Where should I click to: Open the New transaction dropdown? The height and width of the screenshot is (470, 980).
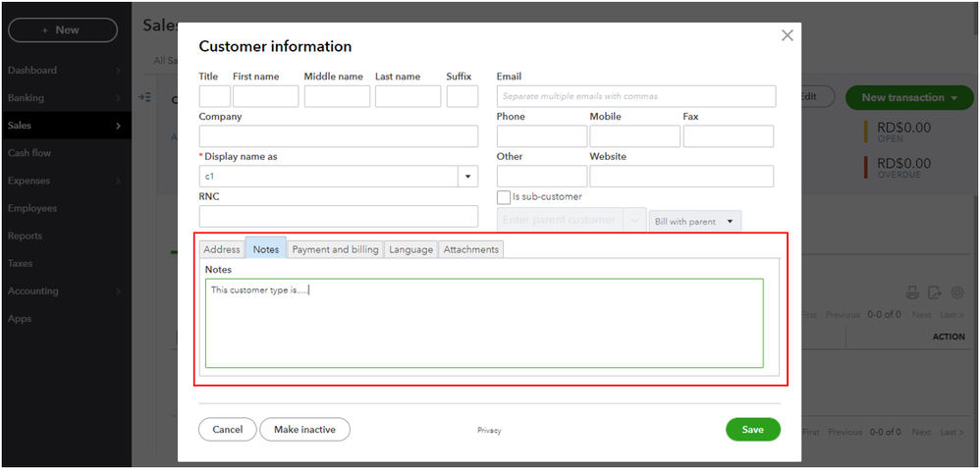coord(909,97)
